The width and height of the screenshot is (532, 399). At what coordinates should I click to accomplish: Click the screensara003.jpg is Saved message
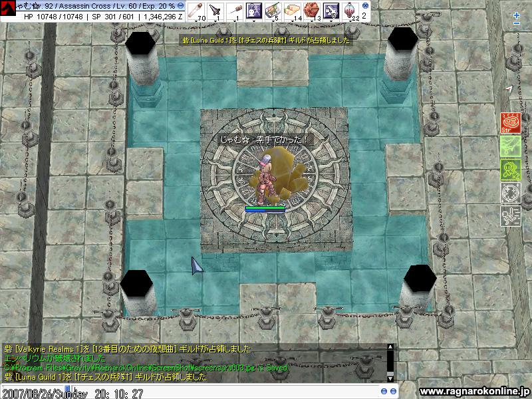tap(146, 368)
